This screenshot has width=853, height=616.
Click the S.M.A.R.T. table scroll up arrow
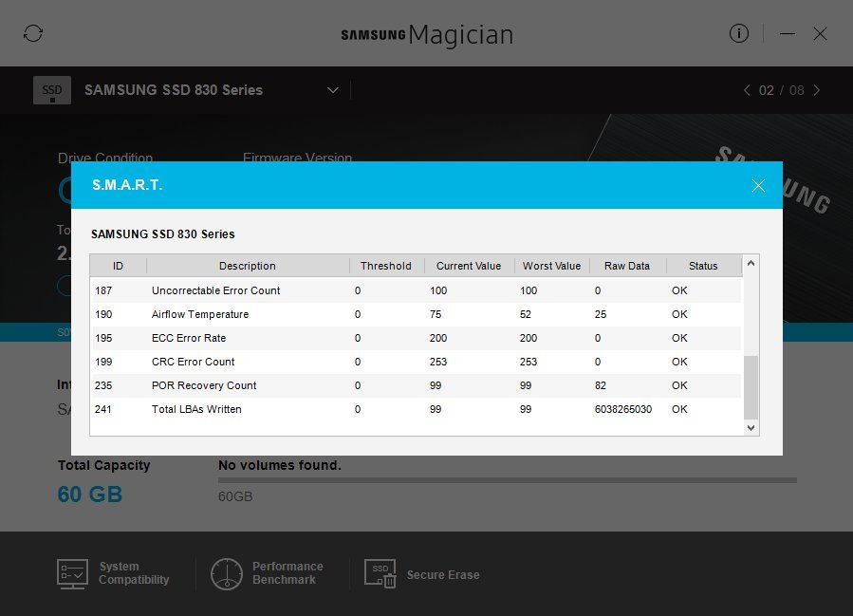(x=751, y=263)
